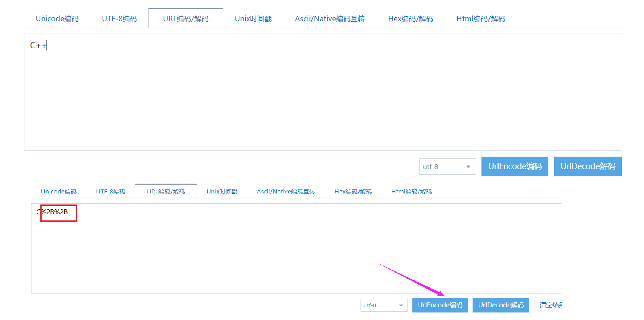The height and width of the screenshot is (320, 644).
Task: Click the lower text area showing C%2B%2B
Action: click(296, 248)
